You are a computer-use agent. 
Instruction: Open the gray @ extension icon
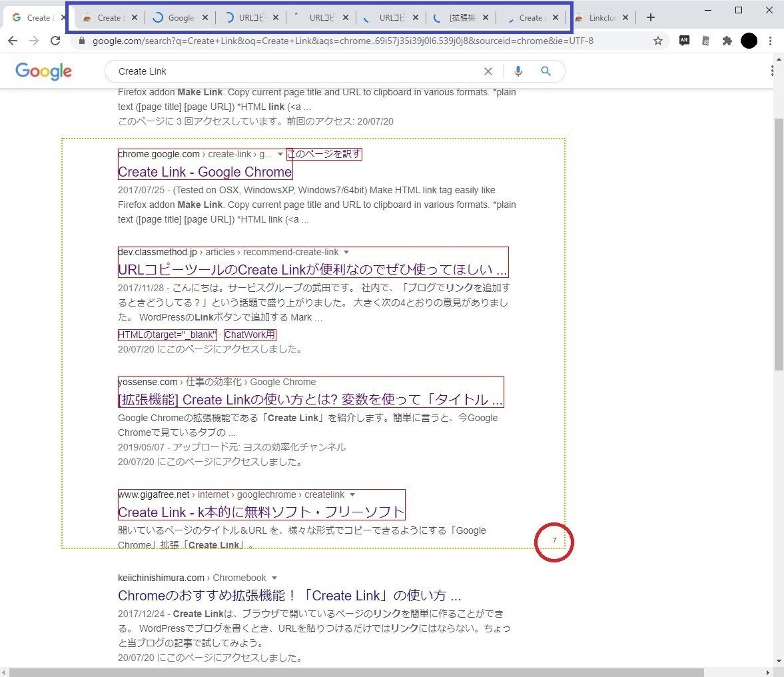click(705, 41)
